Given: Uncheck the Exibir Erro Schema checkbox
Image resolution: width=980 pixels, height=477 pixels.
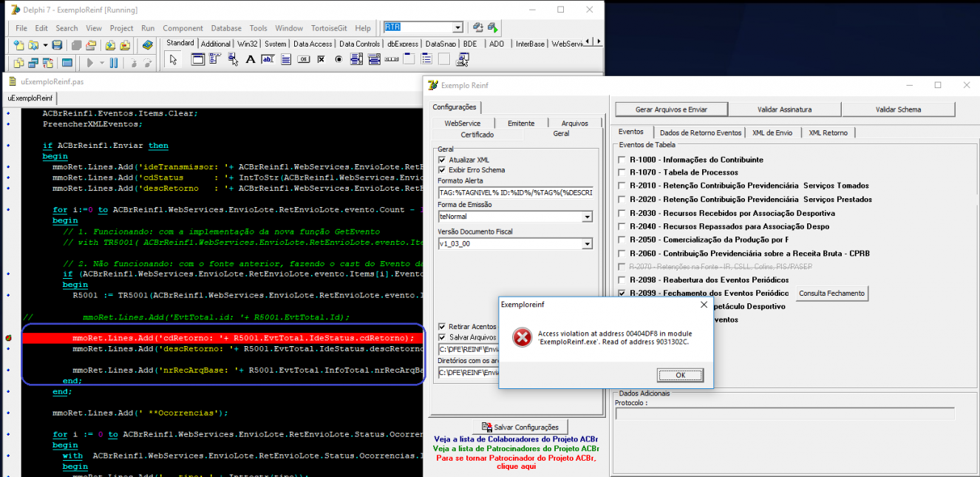Looking at the screenshot, I should point(442,170).
